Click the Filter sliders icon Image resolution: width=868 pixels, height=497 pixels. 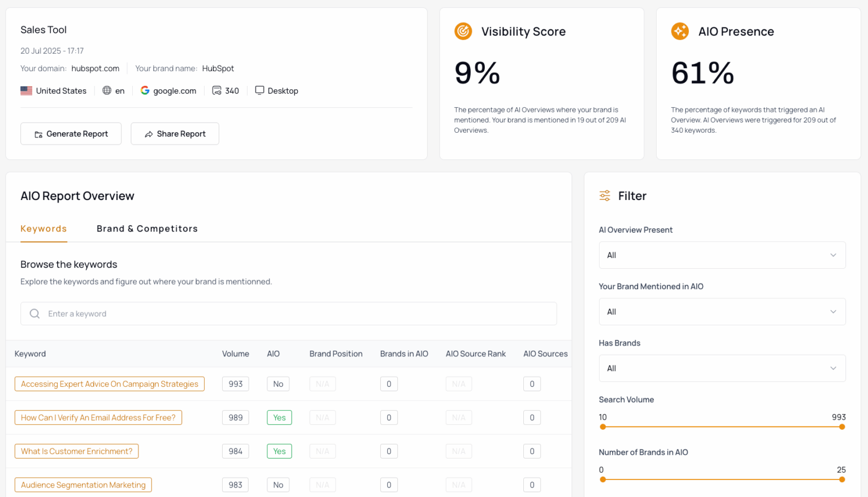605,196
